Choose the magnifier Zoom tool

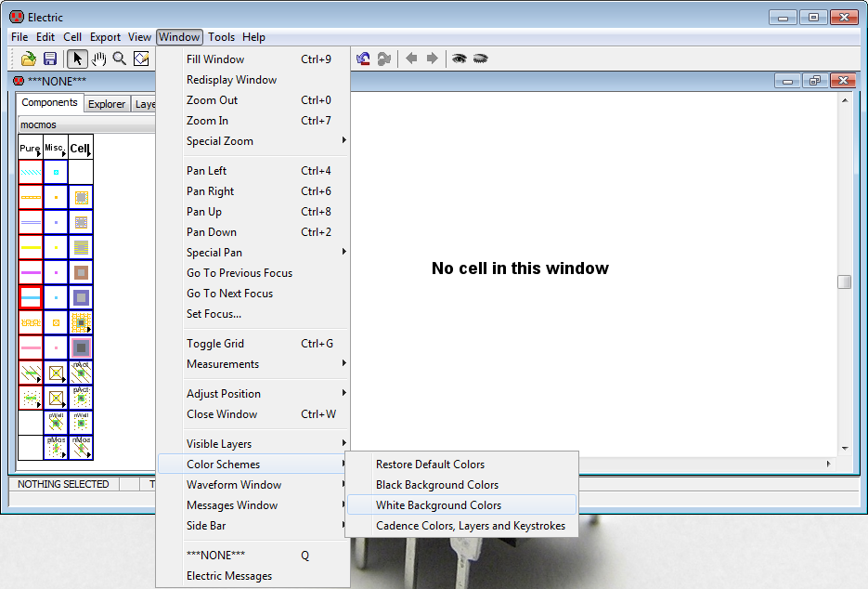click(120, 59)
